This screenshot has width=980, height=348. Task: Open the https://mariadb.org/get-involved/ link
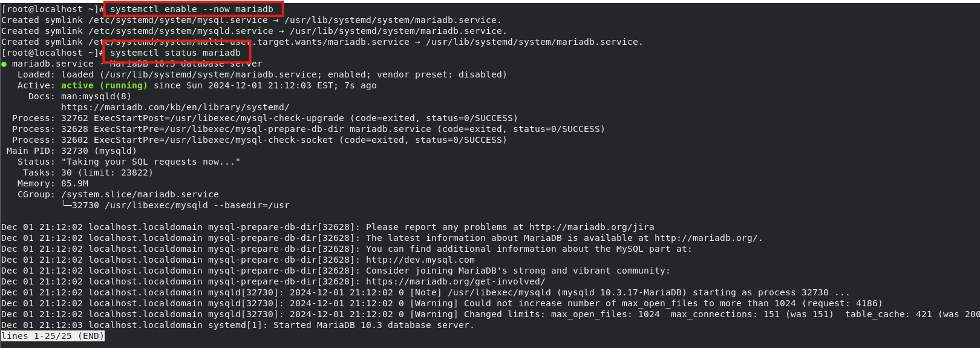(456, 281)
